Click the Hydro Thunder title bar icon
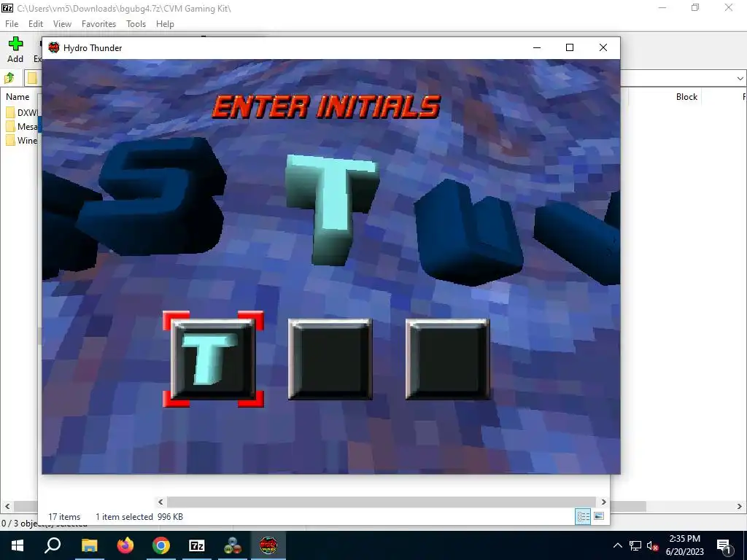 pos(54,47)
